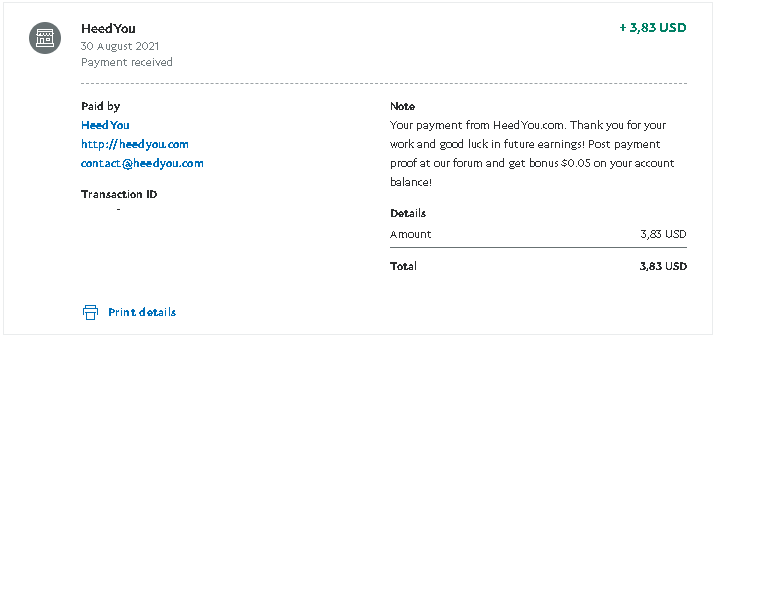Image resolution: width=768 pixels, height=614 pixels.
Task: Click the Note heading
Action: tap(403, 106)
